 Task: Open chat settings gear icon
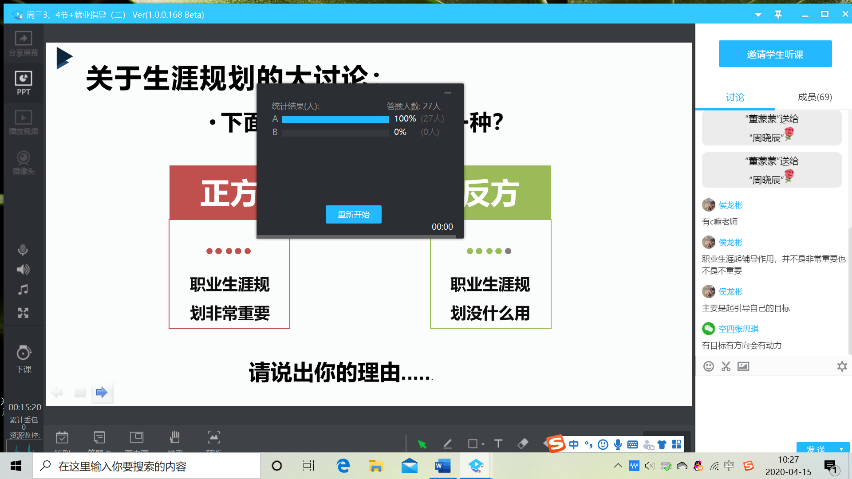842,366
